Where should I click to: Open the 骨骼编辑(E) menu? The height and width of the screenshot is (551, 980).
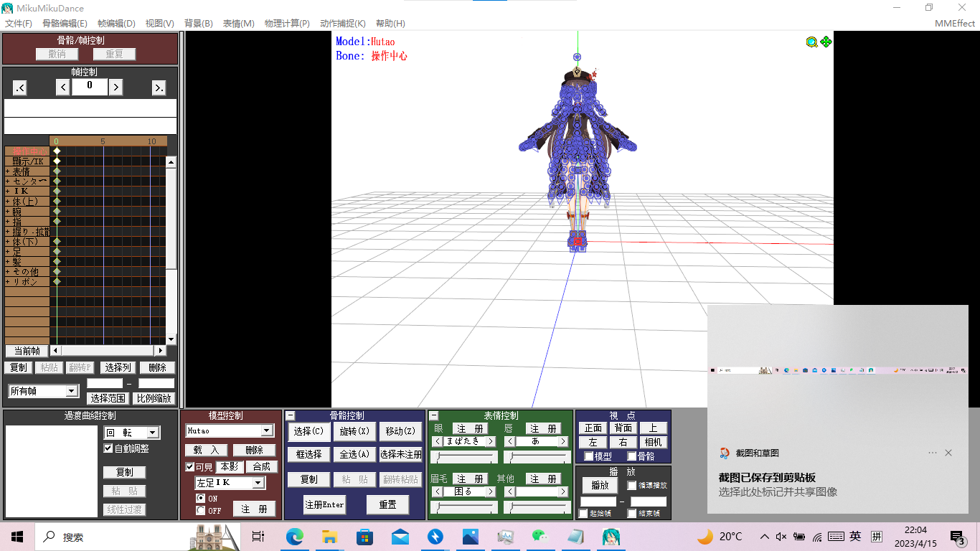click(x=65, y=24)
